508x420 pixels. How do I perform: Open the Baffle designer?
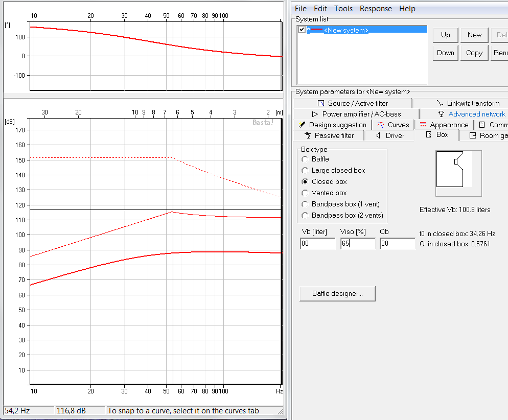point(337,293)
